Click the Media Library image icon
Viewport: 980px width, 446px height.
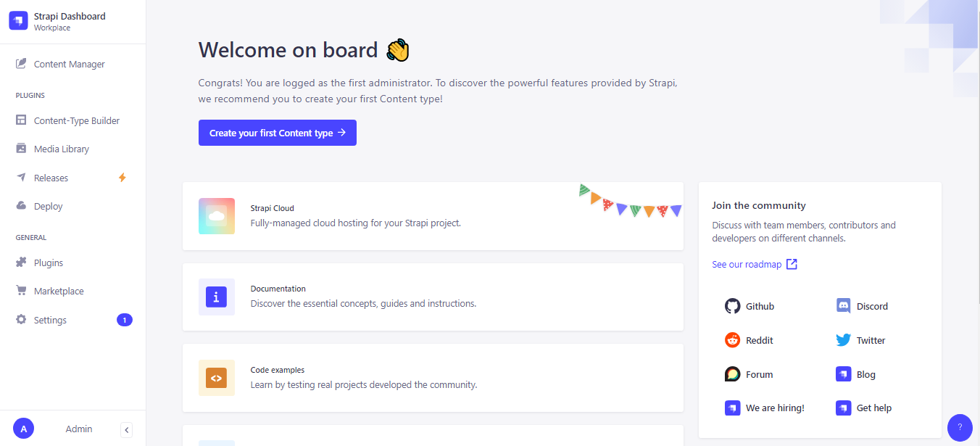click(21, 149)
